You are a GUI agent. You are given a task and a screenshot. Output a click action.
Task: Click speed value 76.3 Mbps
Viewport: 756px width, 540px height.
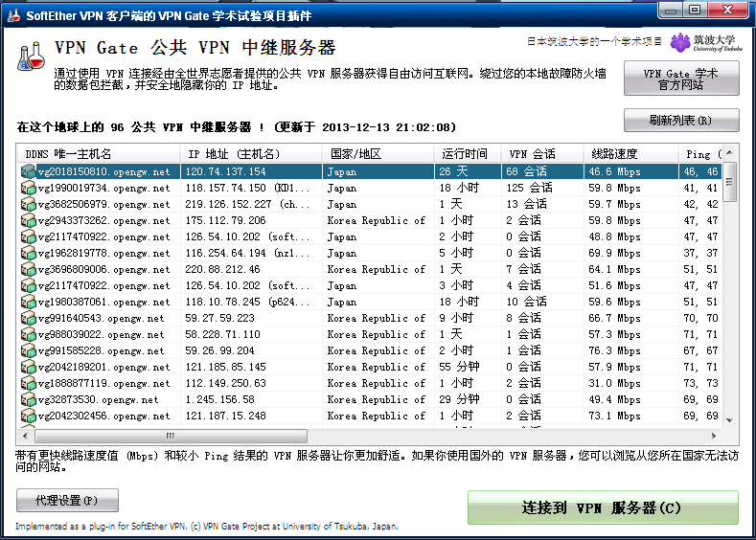[x=615, y=350]
